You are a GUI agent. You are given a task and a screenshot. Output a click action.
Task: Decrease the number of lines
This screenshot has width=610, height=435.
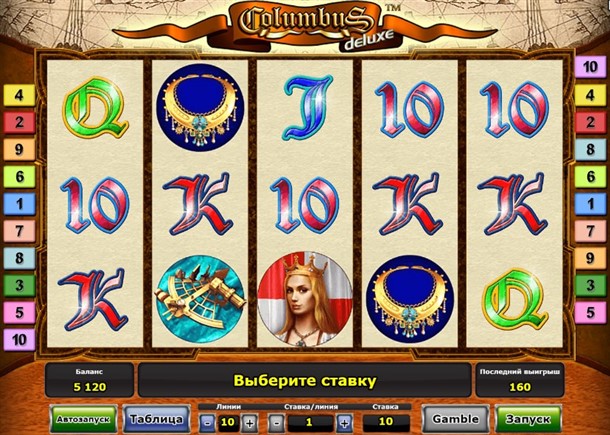[x=208, y=422]
